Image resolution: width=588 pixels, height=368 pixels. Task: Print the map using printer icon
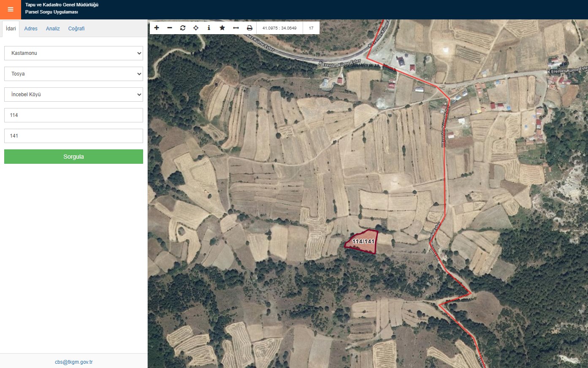pos(249,28)
